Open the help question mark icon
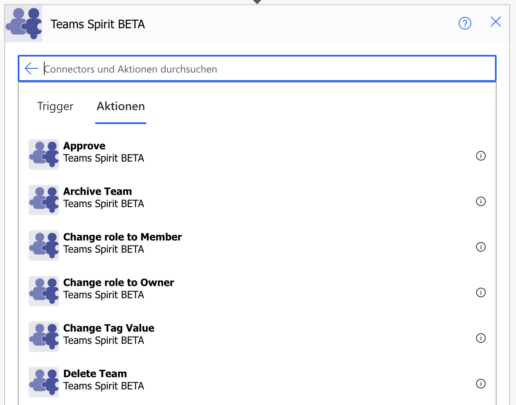516x405 pixels. [465, 23]
